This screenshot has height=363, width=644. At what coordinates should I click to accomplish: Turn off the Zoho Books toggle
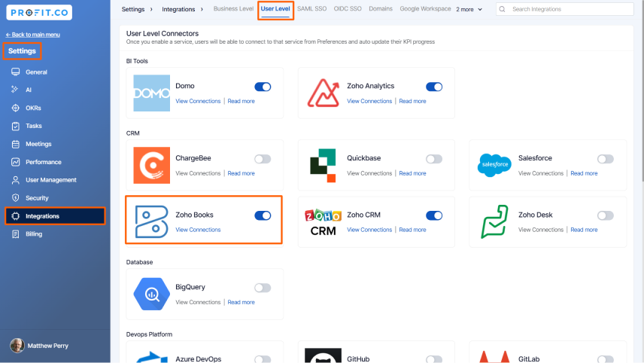click(263, 215)
